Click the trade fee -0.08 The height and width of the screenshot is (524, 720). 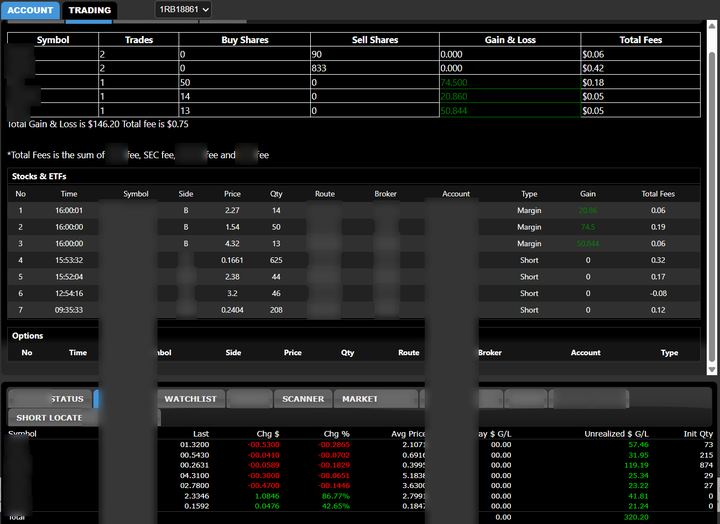pos(658,293)
